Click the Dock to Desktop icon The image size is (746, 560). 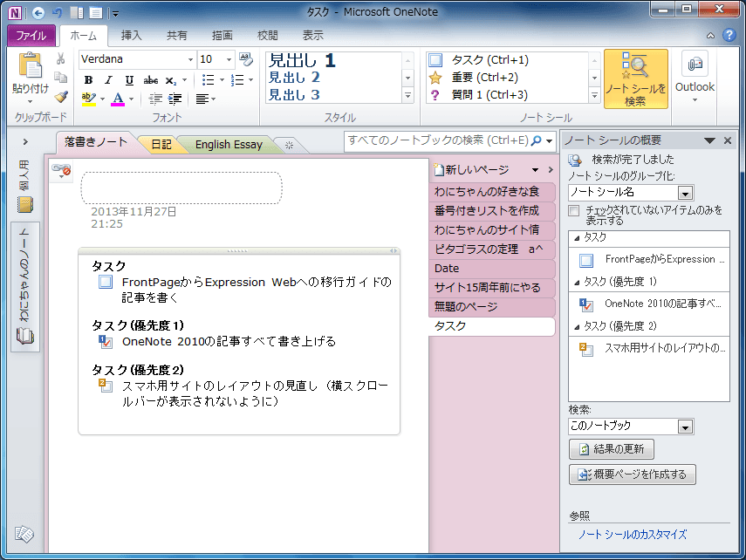coord(77,13)
